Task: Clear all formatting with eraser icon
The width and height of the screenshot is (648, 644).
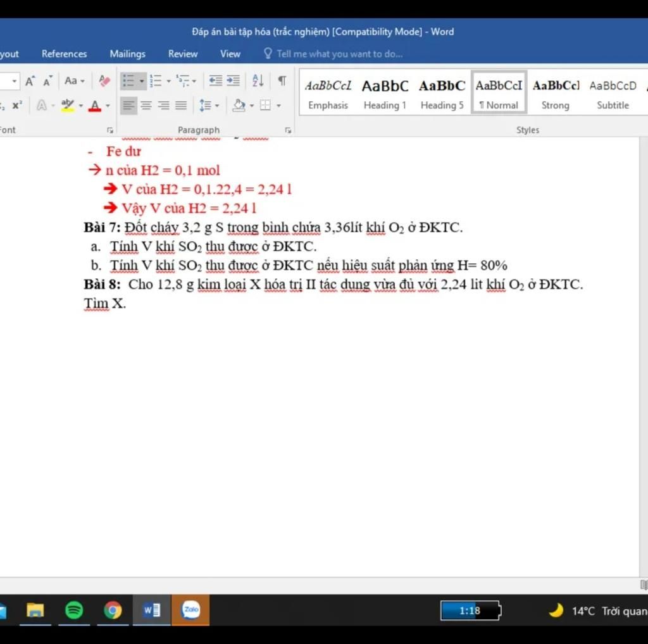Action: tap(104, 80)
